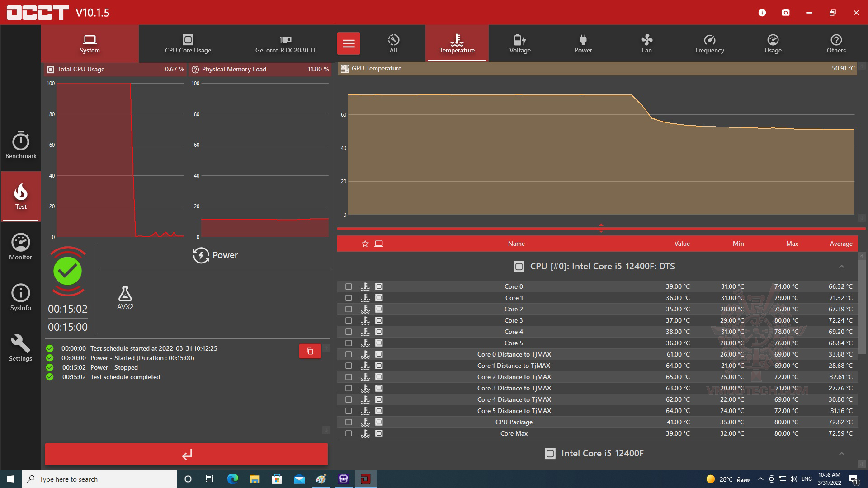The image size is (868, 488).
Task: Enable the Core 3 row checkbox
Action: click(x=349, y=320)
